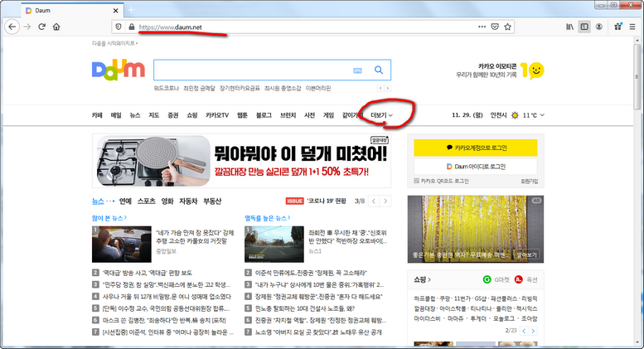Open the 쇼핑 section heading link

tap(422, 279)
